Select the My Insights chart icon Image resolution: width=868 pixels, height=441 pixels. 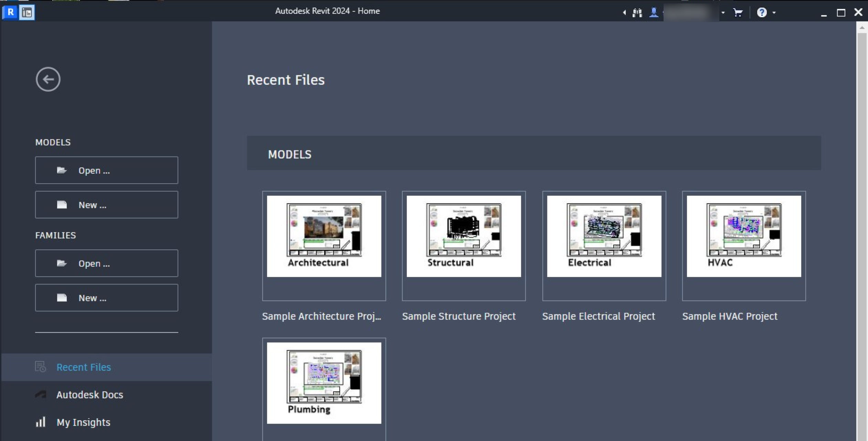(x=40, y=422)
